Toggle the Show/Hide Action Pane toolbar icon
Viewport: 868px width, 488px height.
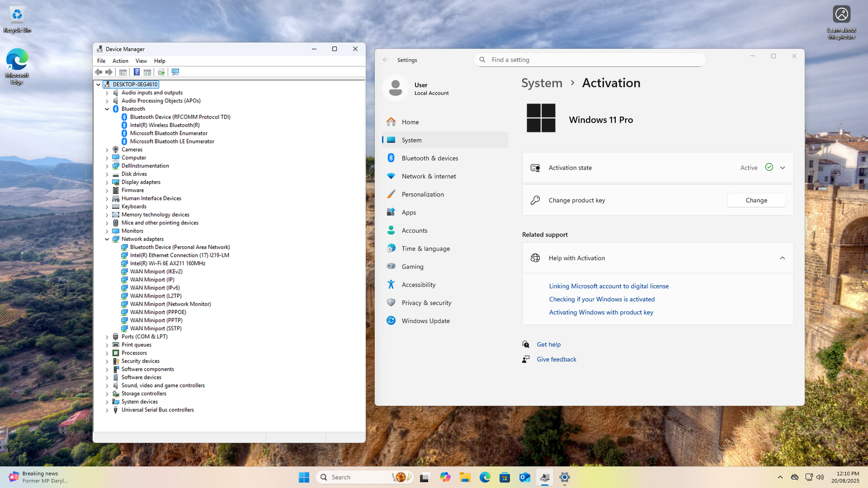147,72
